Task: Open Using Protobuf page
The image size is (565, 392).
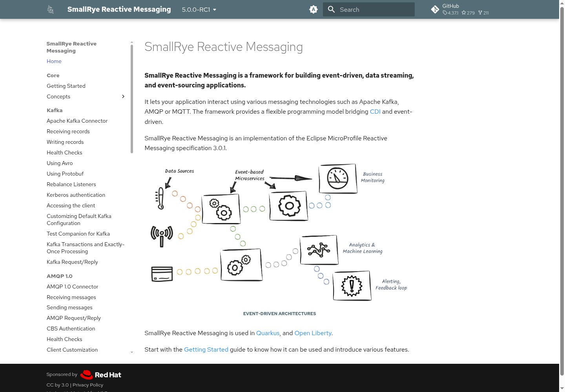Action: click(x=65, y=174)
